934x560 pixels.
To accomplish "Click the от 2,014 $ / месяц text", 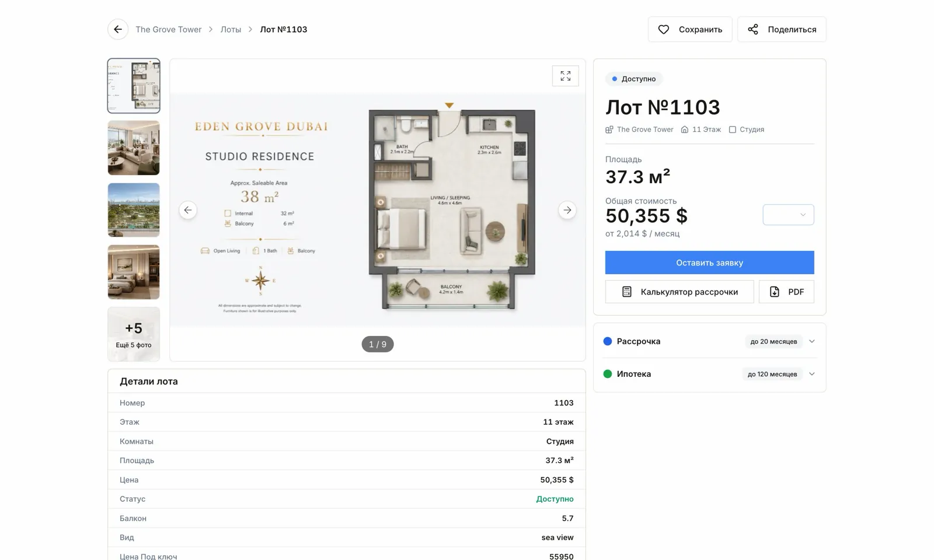I will click(x=642, y=233).
